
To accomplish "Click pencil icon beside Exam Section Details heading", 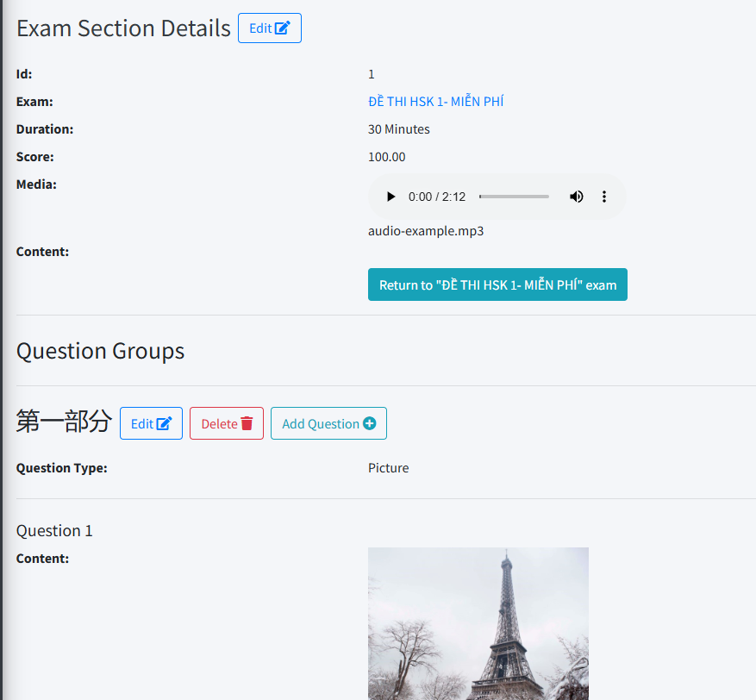I will [283, 28].
